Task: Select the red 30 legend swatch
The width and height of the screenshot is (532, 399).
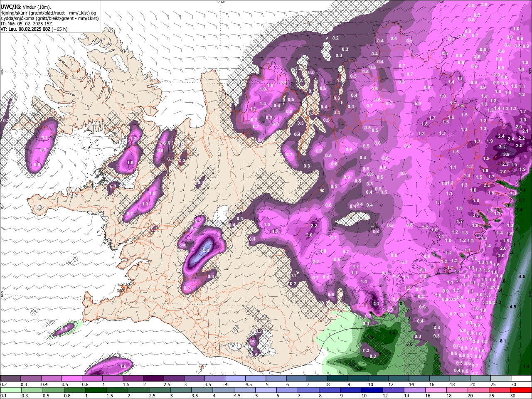Action: [521, 390]
